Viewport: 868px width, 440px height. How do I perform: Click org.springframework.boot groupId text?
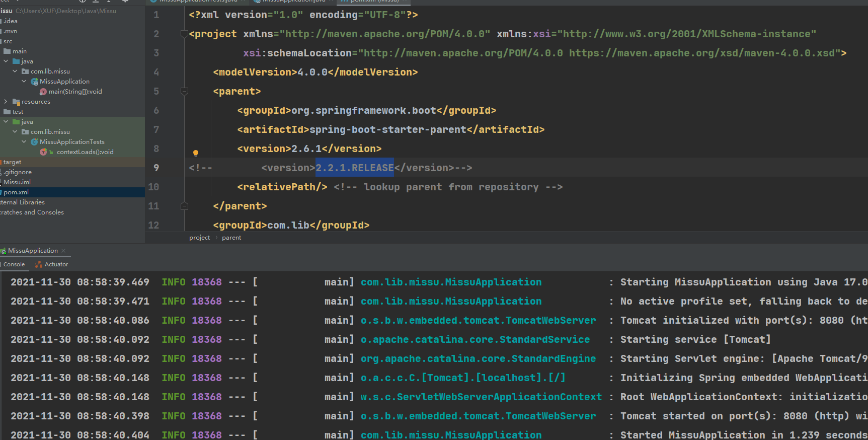[x=364, y=110]
